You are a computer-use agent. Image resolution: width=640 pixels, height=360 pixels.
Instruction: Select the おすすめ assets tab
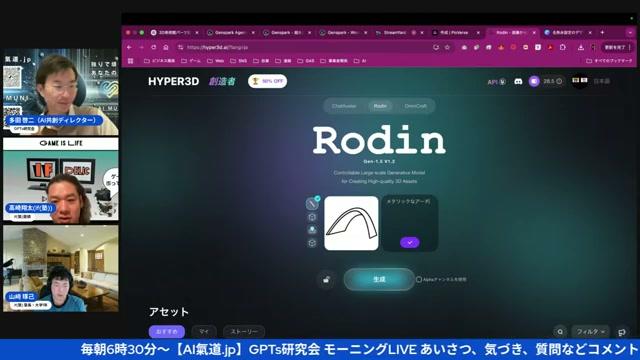pyautogui.click(x=167, y=332)
